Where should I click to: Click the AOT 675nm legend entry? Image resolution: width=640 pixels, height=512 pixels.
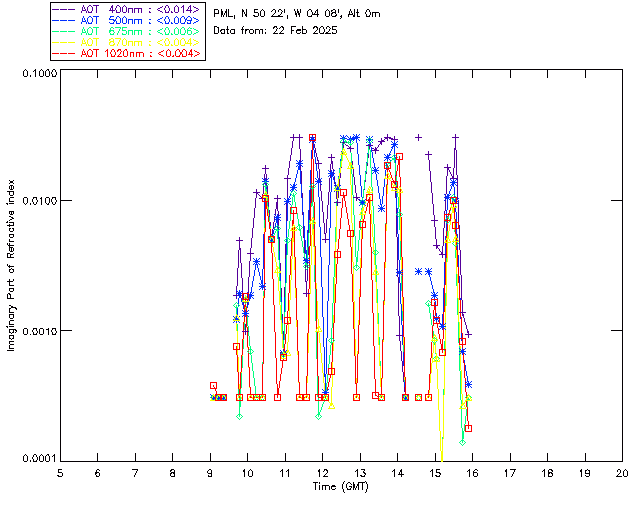click(127, 31)
